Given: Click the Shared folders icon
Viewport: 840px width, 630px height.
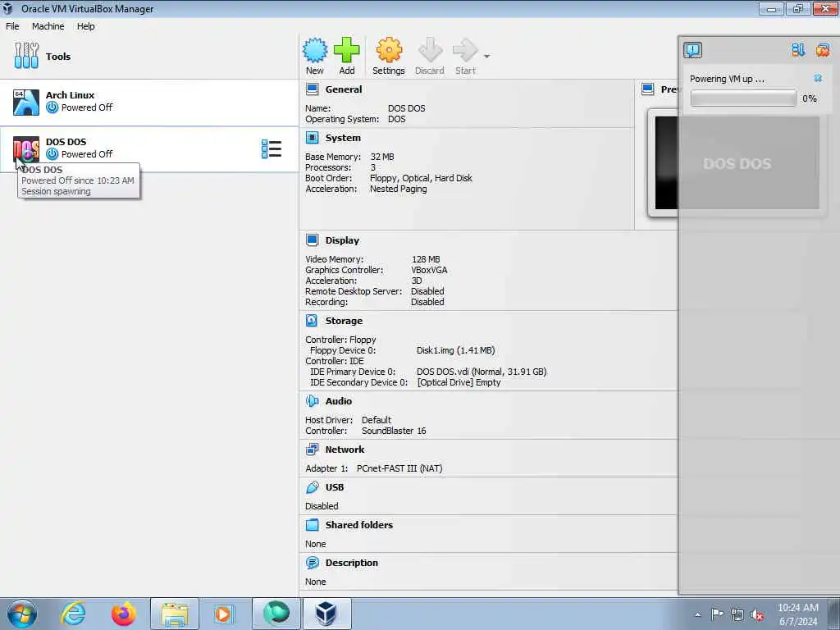Looking at the screenshot, I should (313, 525).
